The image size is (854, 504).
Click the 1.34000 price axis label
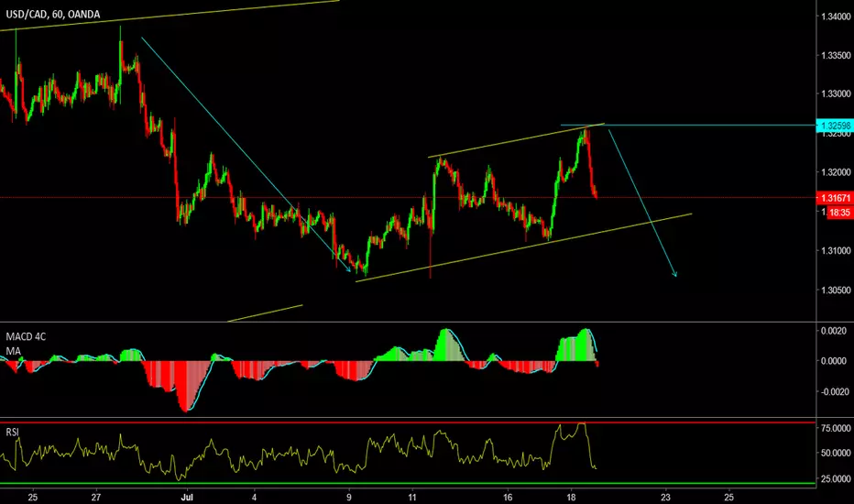tap(836, 16)
